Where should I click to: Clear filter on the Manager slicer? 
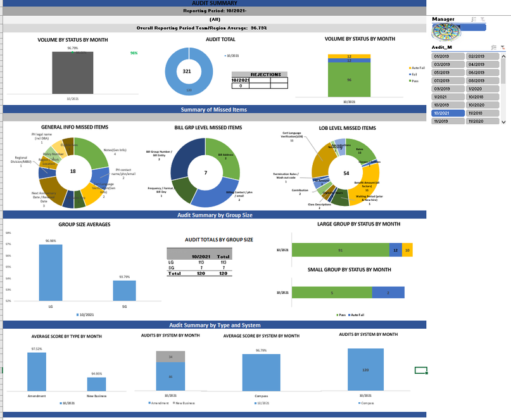(483, 19)
